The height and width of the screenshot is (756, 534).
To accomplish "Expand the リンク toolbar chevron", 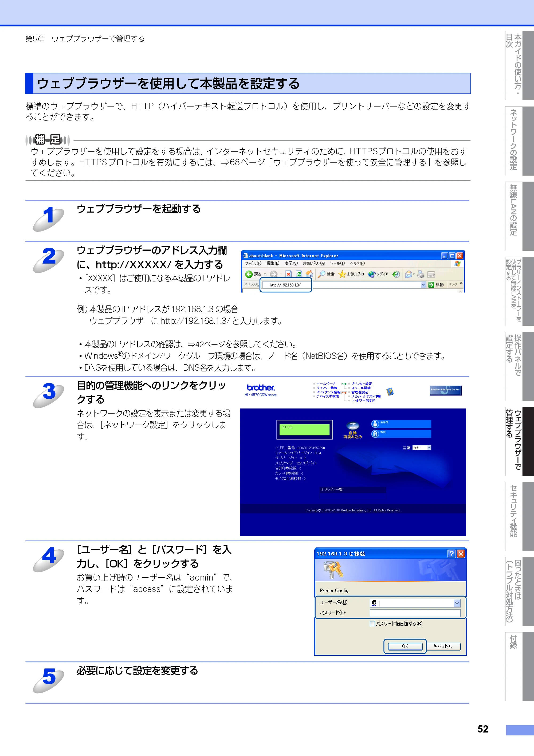I will click(461, 284).
